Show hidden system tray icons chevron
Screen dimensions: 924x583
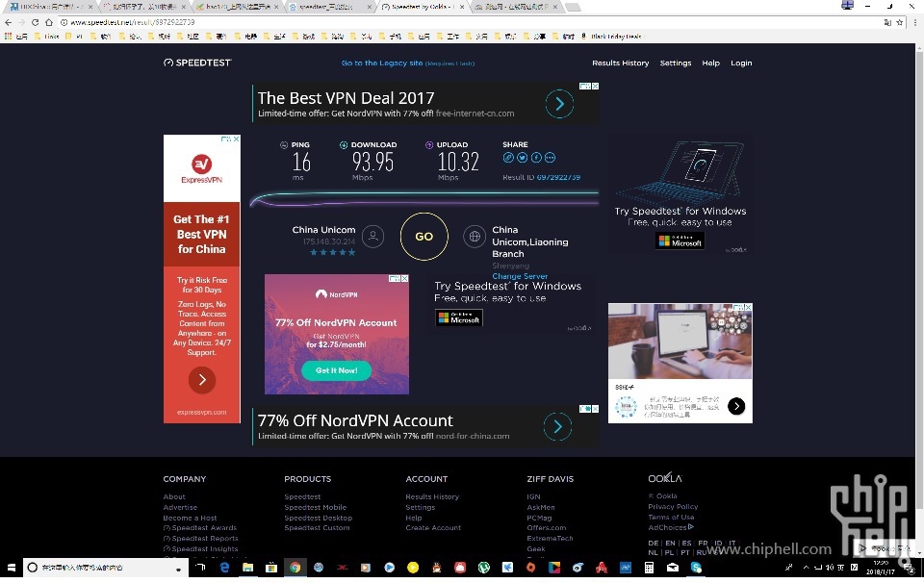pos(806,568)
